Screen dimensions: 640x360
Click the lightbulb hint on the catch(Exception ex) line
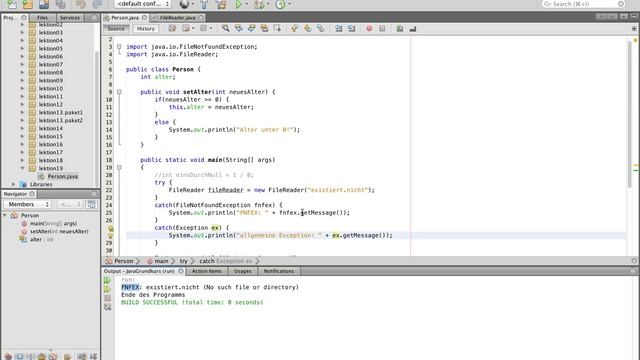[110, 229]
